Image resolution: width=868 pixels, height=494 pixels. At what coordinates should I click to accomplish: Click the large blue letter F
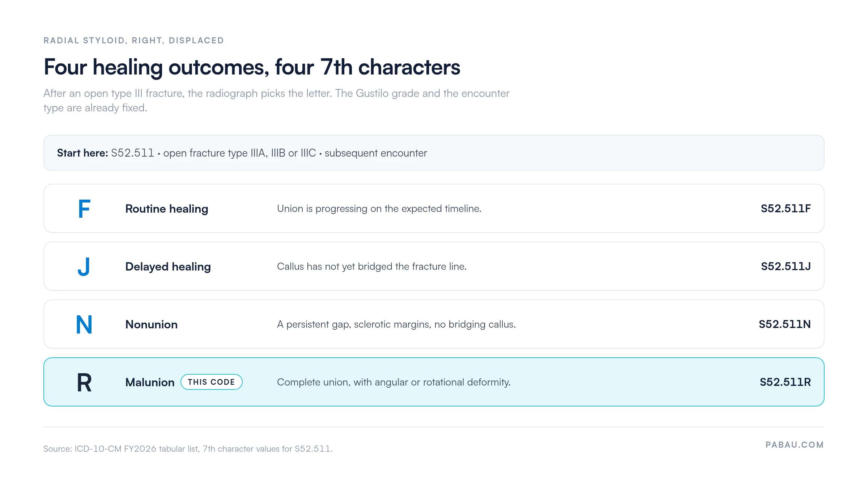(x=84, y=209)
